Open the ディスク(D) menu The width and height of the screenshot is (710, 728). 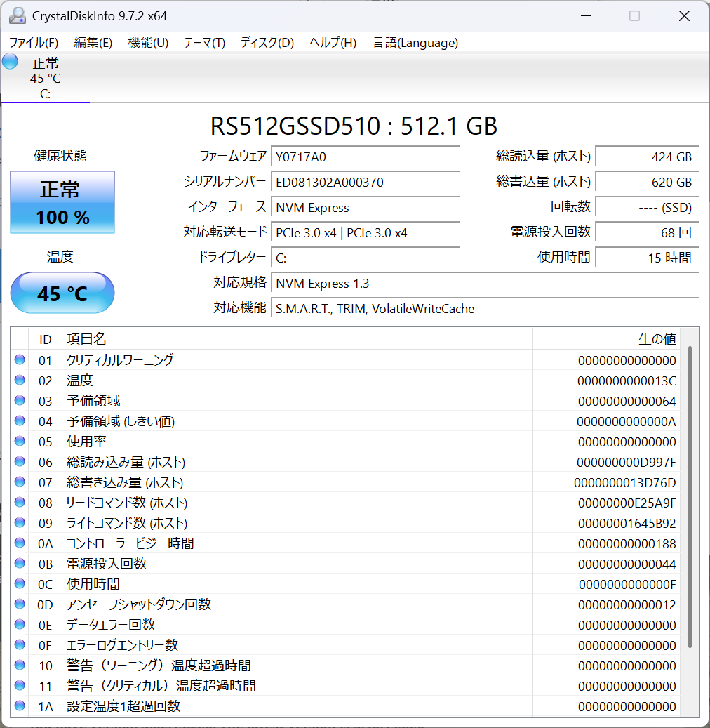point(267,43)
